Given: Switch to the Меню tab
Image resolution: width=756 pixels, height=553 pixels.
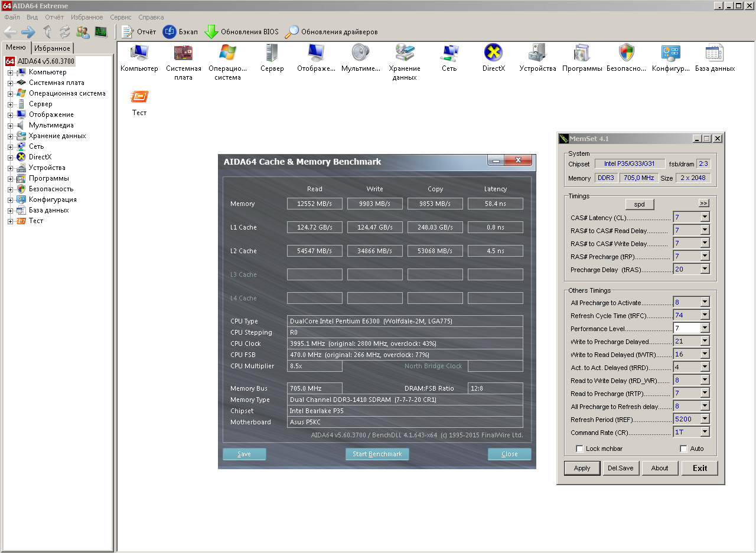Looking at the screenshot, I should pyautogui.click(x=16, y=48).
